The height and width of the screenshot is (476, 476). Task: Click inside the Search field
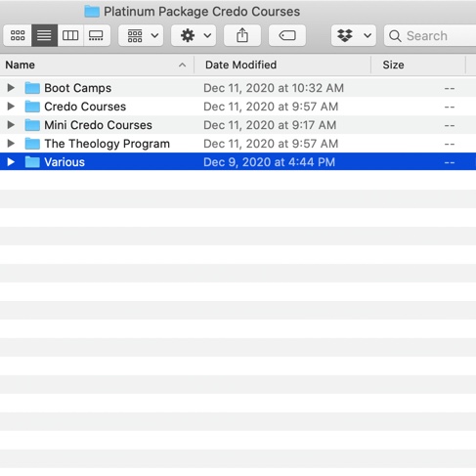[430, 35]
